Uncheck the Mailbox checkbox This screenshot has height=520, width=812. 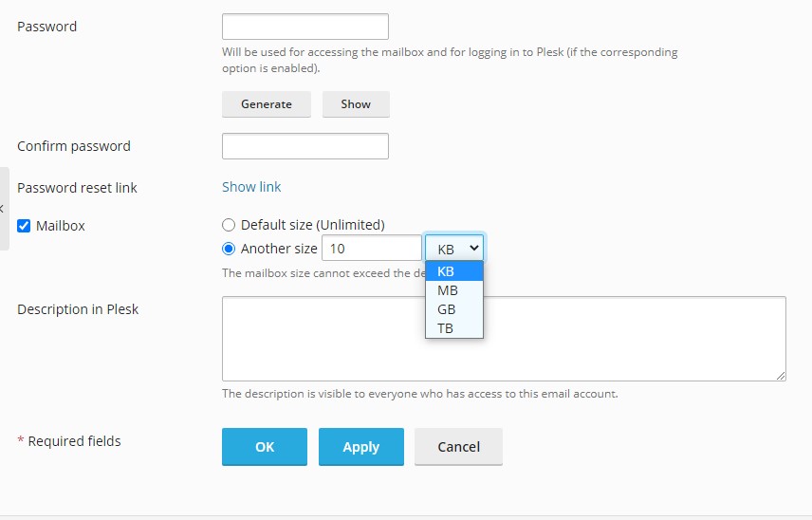[24, 226]
